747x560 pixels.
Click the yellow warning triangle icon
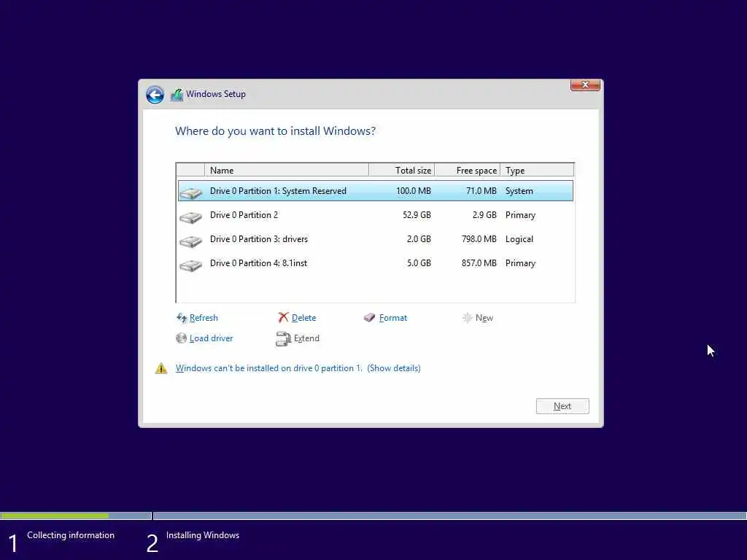click(161, 368)
